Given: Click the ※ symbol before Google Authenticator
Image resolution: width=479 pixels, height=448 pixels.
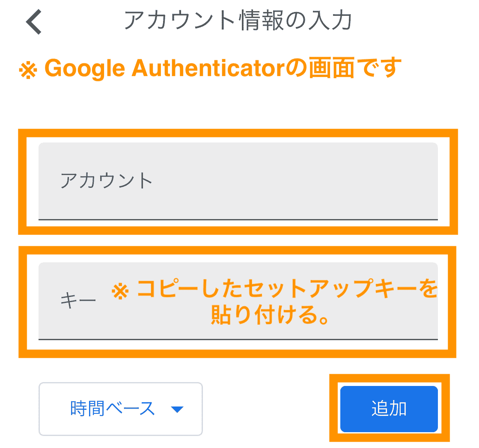Looking at the screenshot, I should pyautogui.click(x=28, y=70).
